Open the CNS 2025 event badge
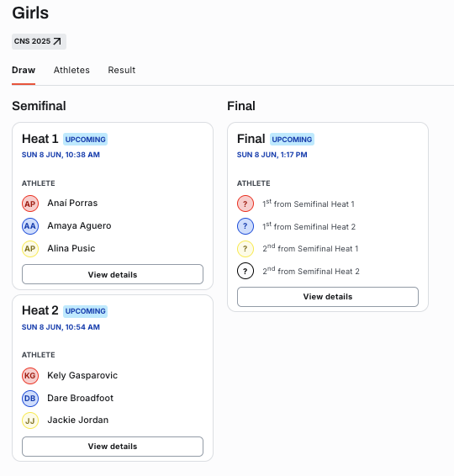 pyautogui.click(x=39, y=41)
